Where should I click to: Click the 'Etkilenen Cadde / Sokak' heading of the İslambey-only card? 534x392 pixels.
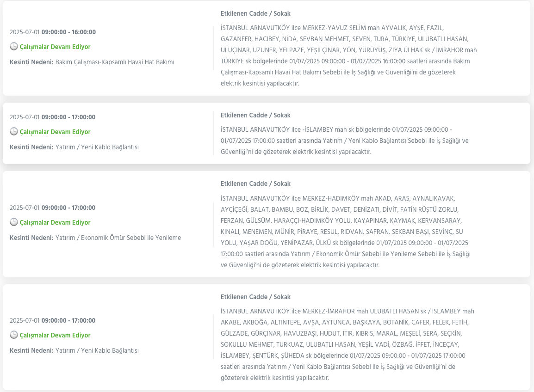[x=255, y=115]
